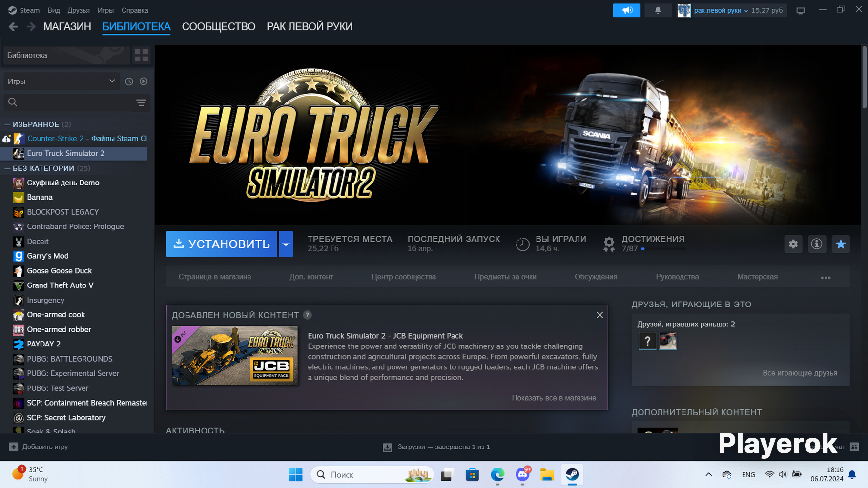Open Показать все в магазине link
Image resolution: width=868 pixels, height=488 pixels.
pos(554,398)
